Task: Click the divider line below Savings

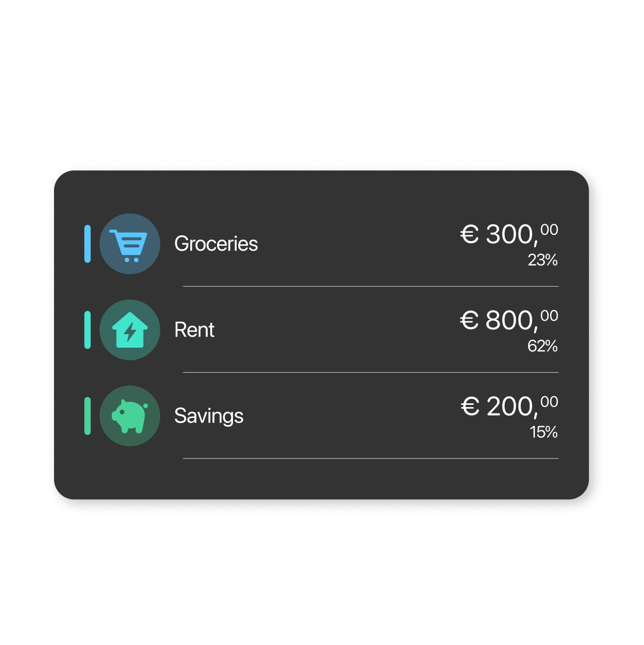Action: tap(371, 458)
